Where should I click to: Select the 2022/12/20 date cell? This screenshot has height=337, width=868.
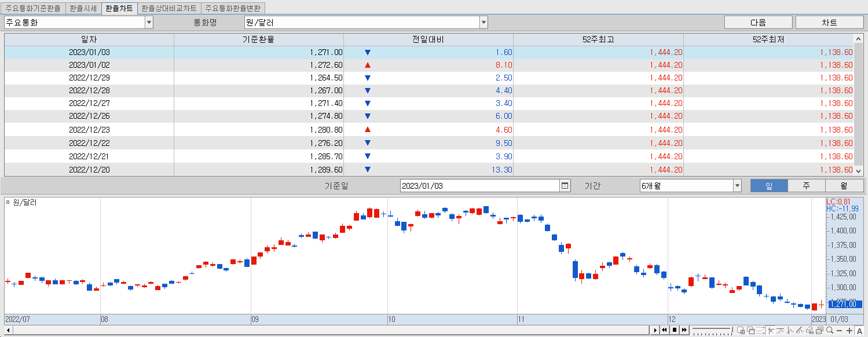(89, 170)
